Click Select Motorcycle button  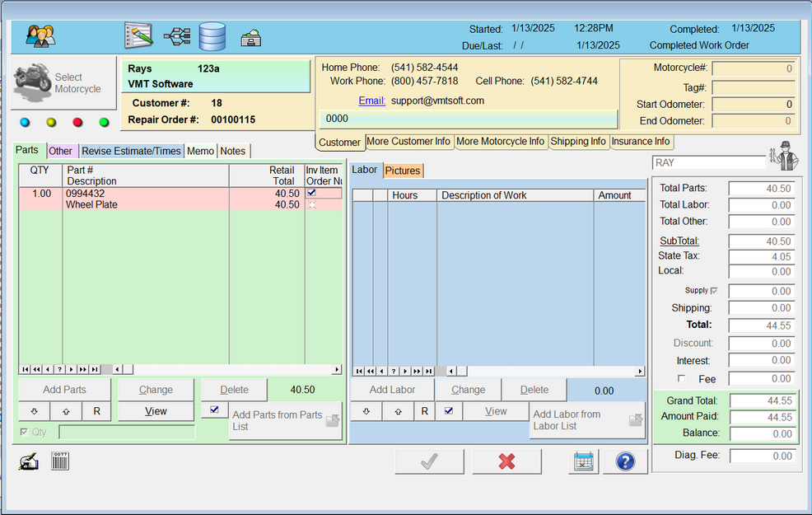point(63,83)
